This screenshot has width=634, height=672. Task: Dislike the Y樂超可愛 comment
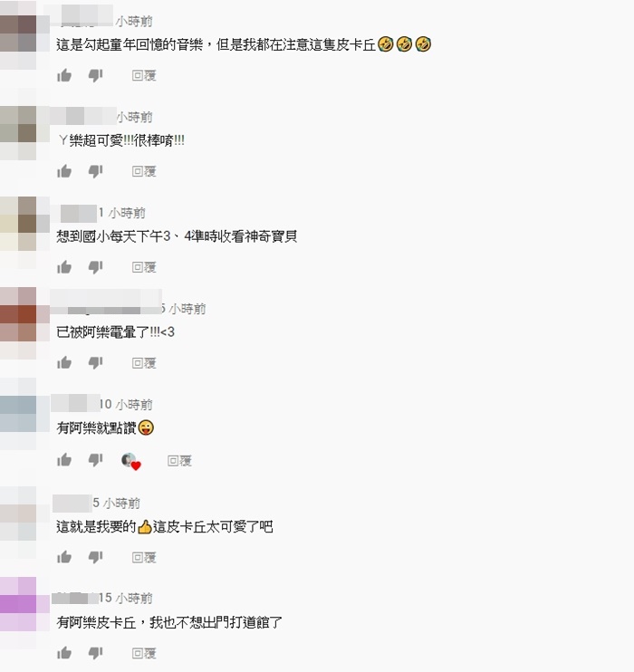coord(95,172)
